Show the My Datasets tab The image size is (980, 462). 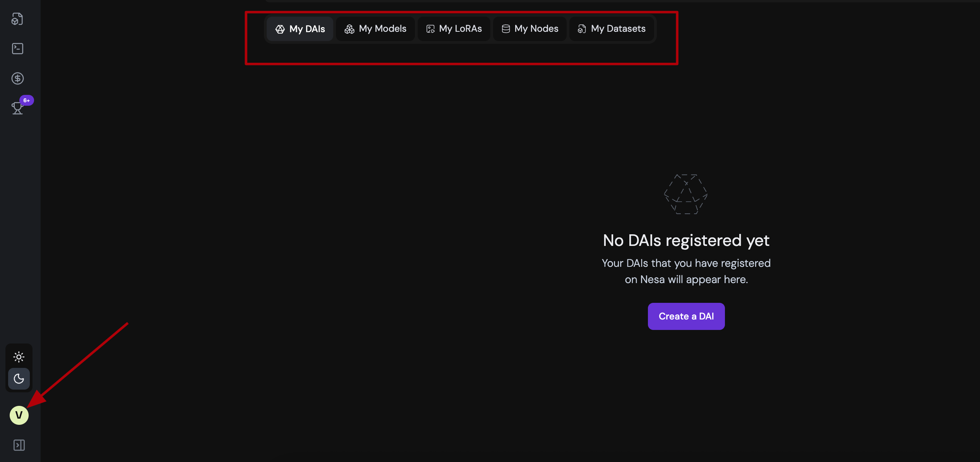pyautogui.click(x=612, y=29)
